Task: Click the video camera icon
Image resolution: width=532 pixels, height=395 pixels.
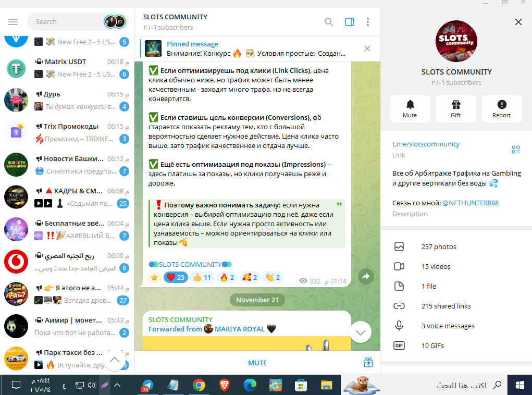Action: click(399, 266)
